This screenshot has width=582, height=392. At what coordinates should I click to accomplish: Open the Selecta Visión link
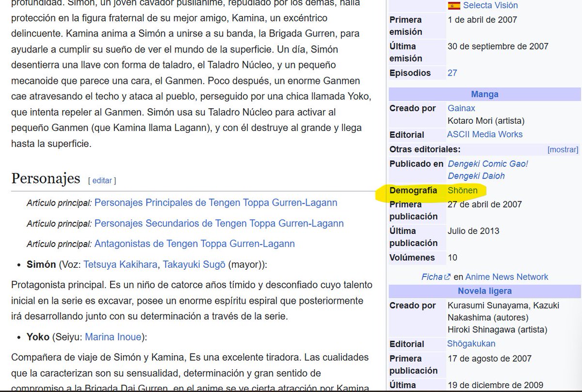pos(490,6)
